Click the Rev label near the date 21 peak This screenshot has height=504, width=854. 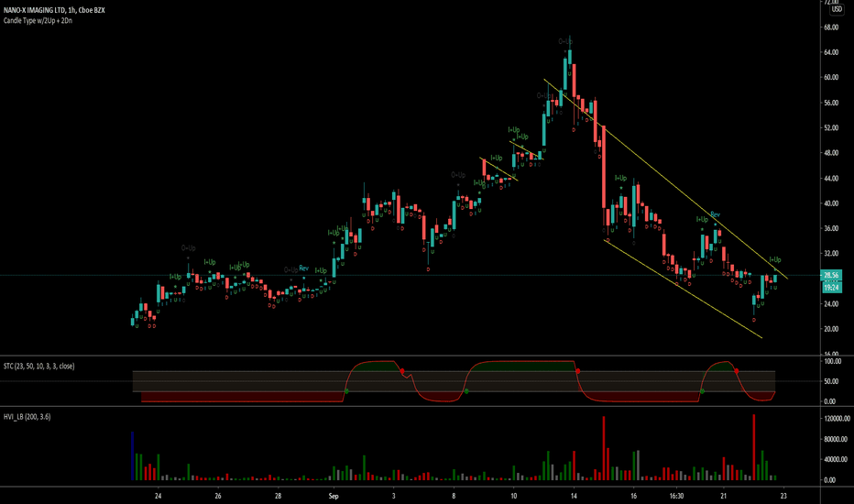click(715, 214)
